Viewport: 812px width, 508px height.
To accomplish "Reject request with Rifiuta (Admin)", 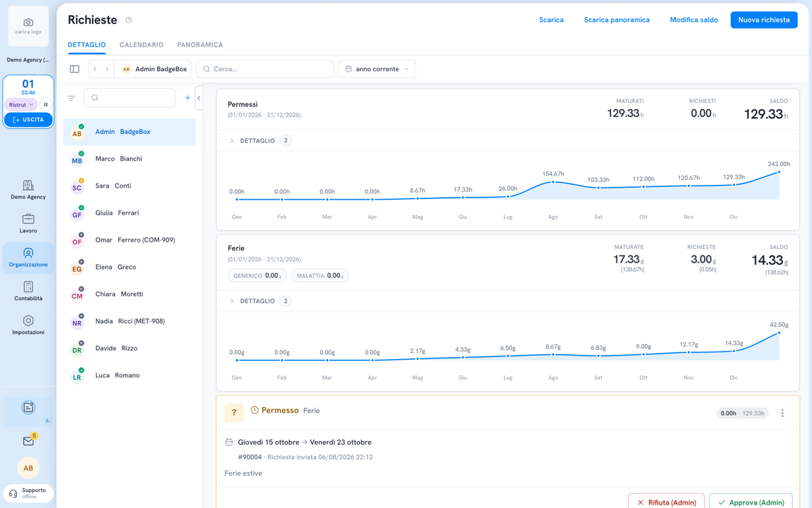I will (x=667, y=502).
